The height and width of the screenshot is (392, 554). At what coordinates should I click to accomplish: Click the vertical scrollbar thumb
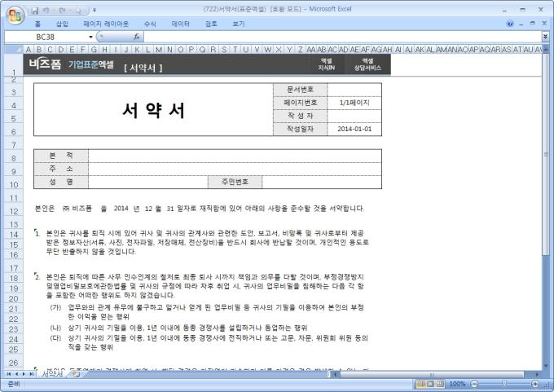[x=546, y=155]
